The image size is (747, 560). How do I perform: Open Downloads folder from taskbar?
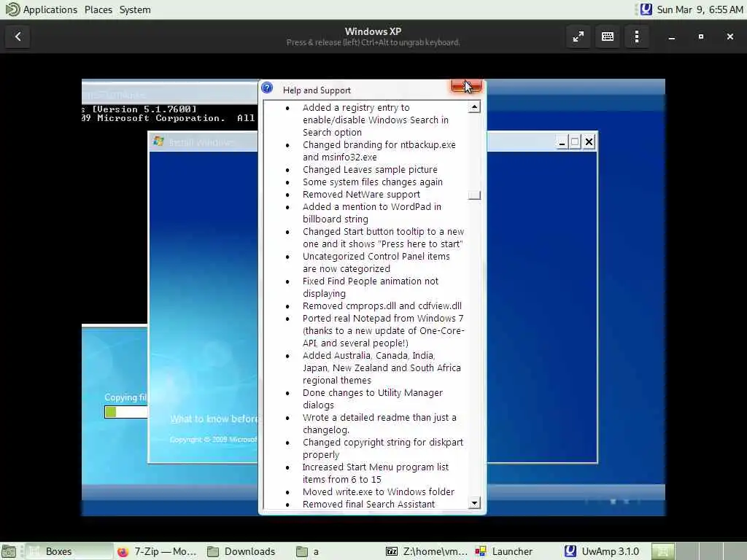point(242,551)
